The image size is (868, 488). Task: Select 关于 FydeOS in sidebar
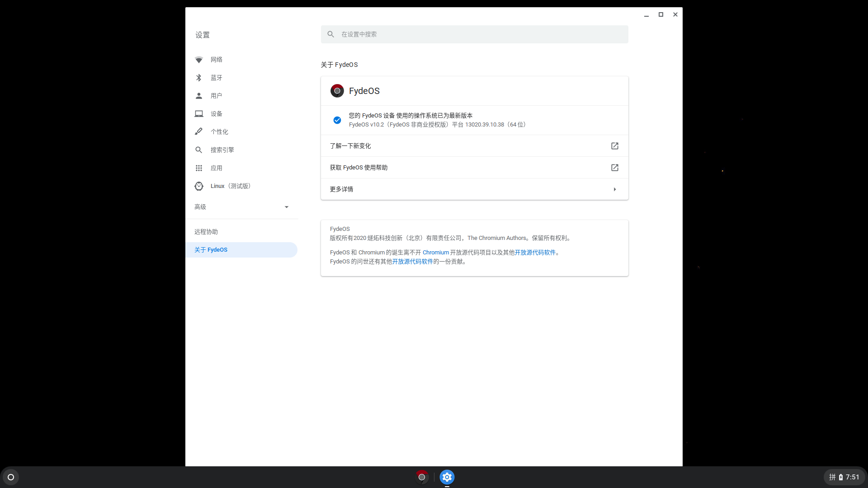point(241,250)
